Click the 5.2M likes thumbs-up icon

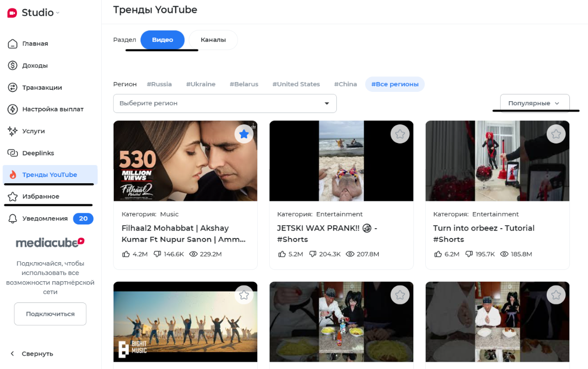(x=282, y=254)
